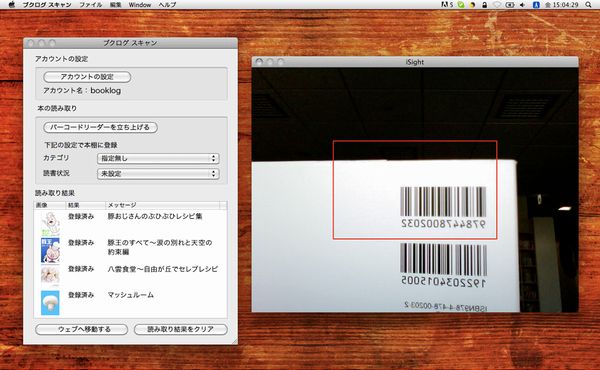
Task: Select row text 豚おじさんのぶひぶひレシピ集
Action: pos(155,216)
